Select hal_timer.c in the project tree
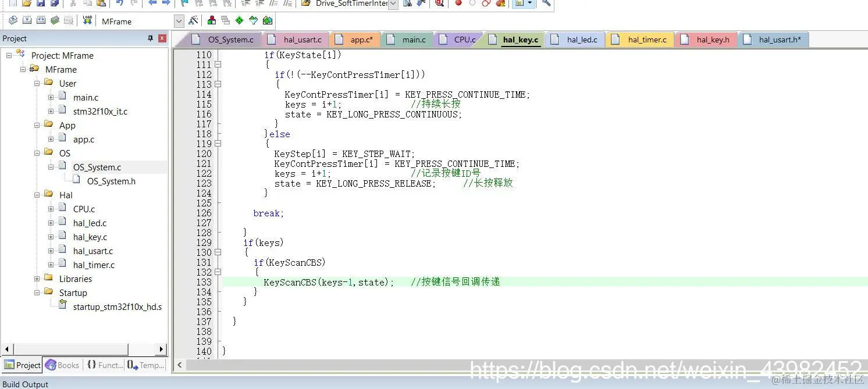This screenshot has width=868, height=389. coord(94,265)
